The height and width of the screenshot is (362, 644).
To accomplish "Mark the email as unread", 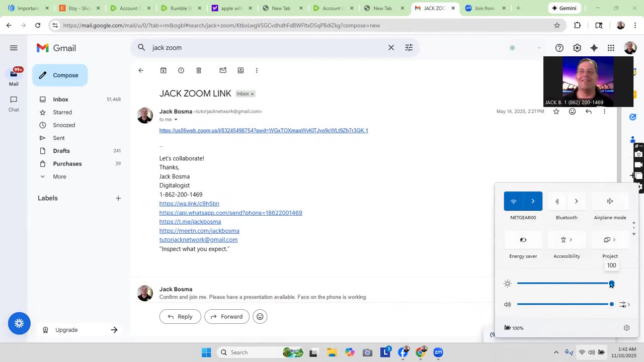I will (223, 70).
